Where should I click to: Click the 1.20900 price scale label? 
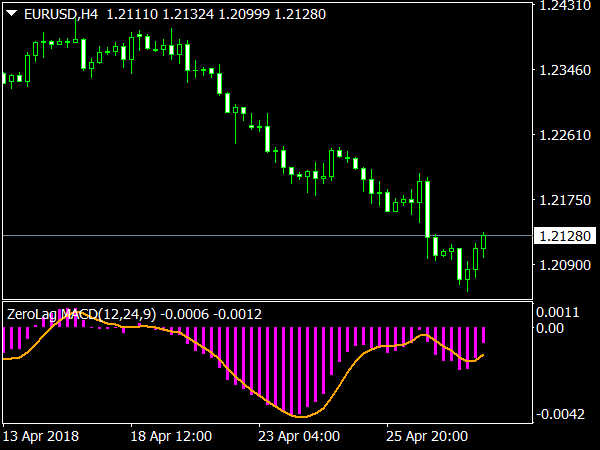[565, 265]
